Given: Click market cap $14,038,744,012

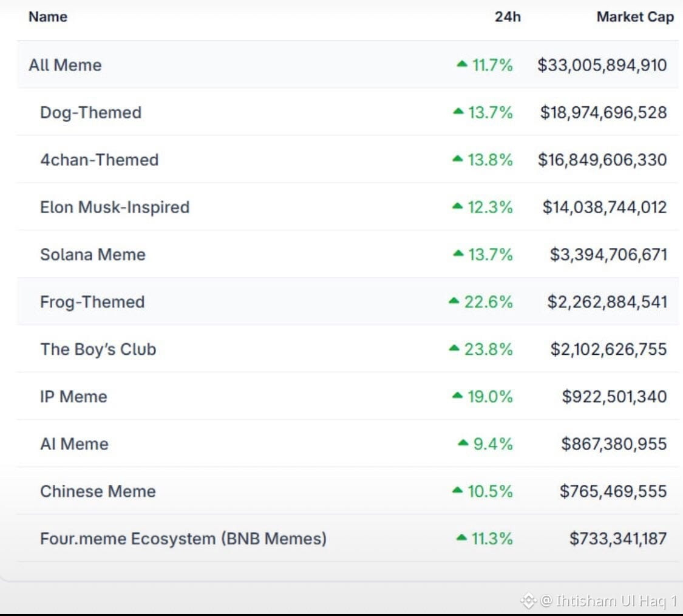Looking at the screenshot, I should (x=605, y=208).
